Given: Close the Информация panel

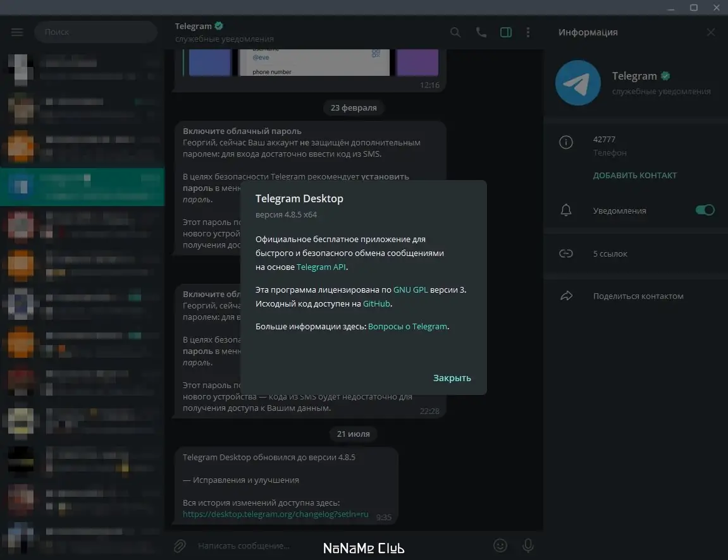Looking at the screenshot, I should [711, 32].
